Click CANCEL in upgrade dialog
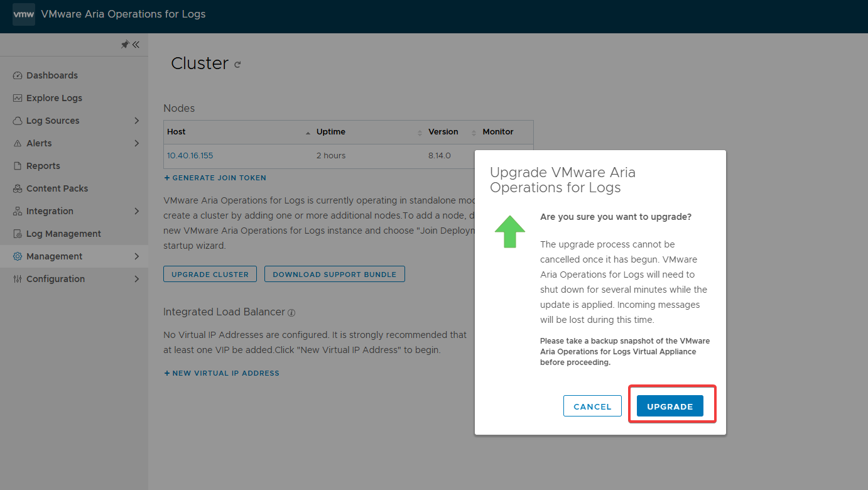 pos(592,406)
